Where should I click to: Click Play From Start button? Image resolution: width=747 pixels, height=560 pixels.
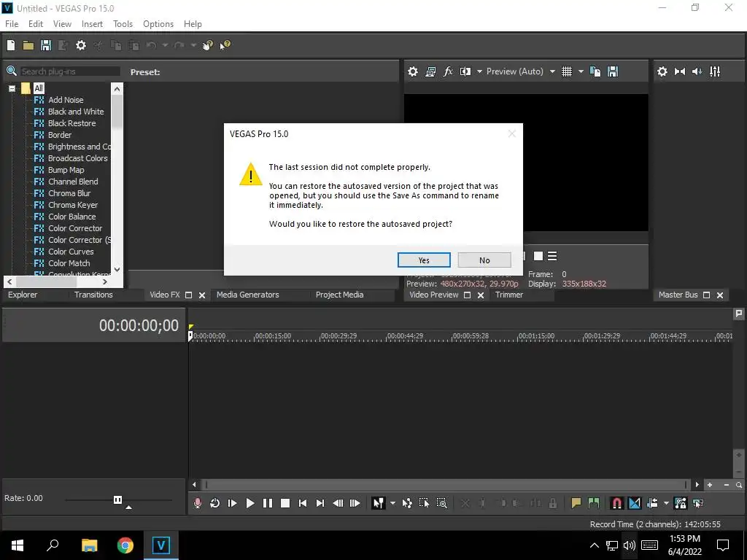(233, 503)
